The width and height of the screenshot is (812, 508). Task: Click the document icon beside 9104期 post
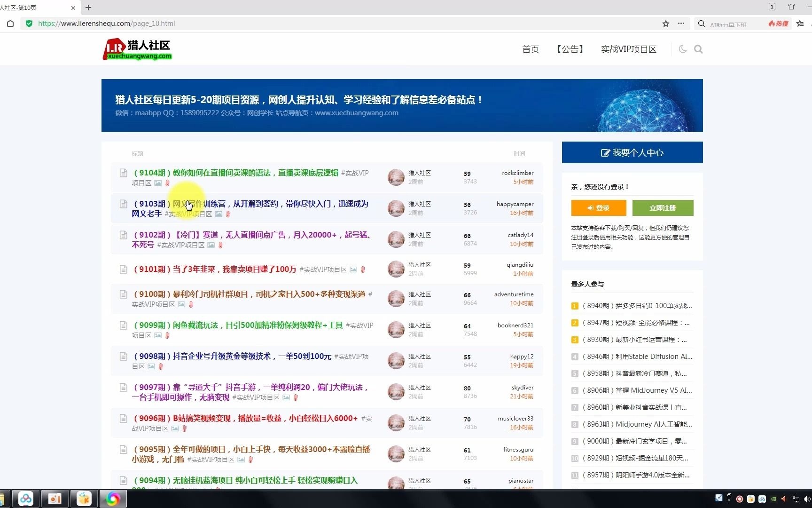123,173
